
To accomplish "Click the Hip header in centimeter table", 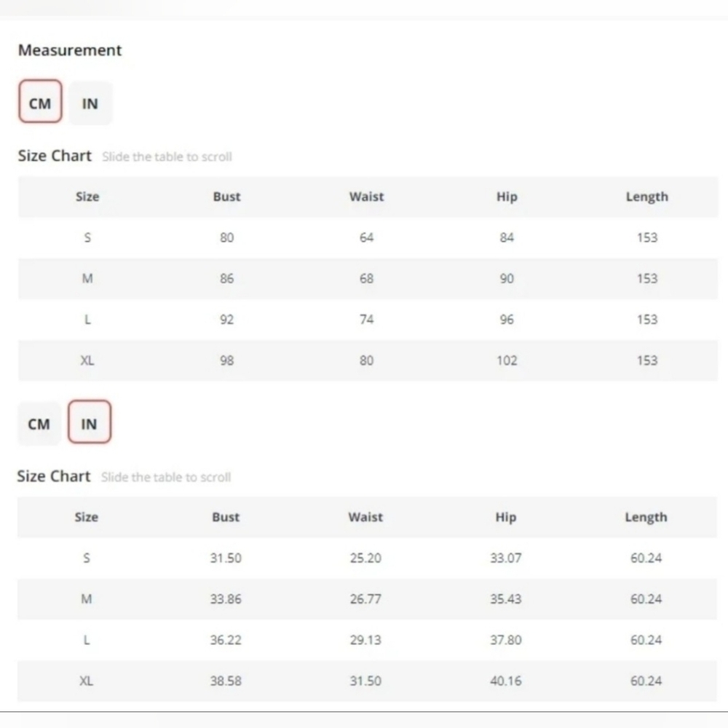I will tap(507, 197).
